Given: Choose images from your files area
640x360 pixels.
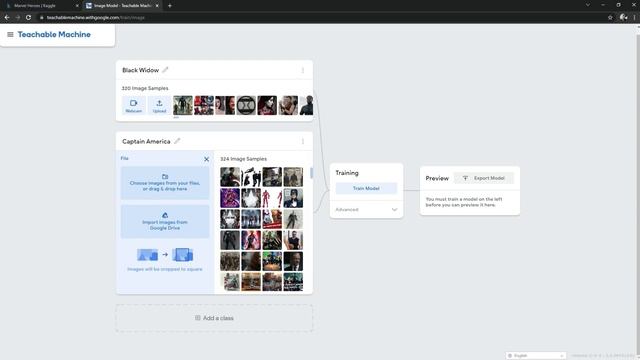Looking at the screenshot, I should pos(165,183).
